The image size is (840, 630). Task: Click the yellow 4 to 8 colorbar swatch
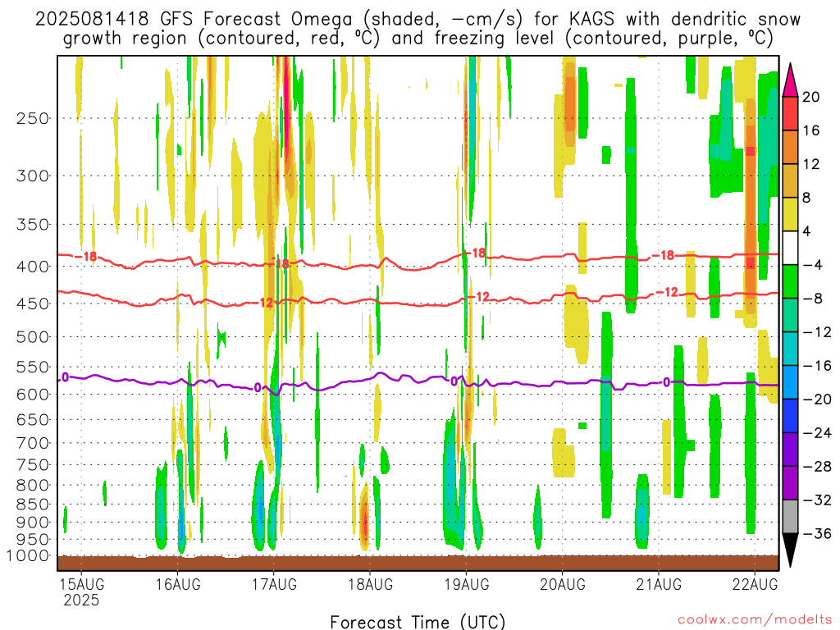tap(790, 214)
